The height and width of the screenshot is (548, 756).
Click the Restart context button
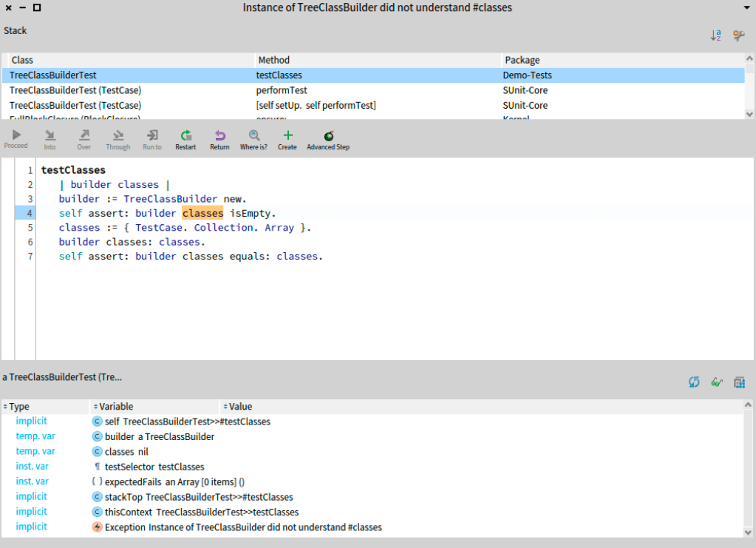185,139
